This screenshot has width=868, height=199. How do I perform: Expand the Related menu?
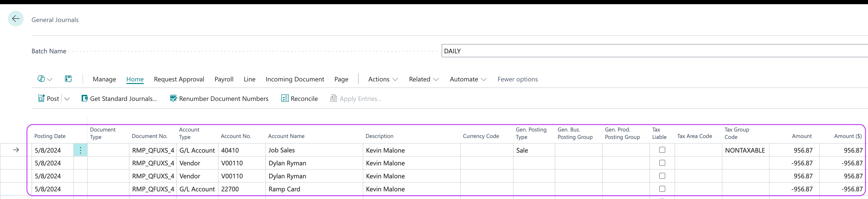pos(424,79)
